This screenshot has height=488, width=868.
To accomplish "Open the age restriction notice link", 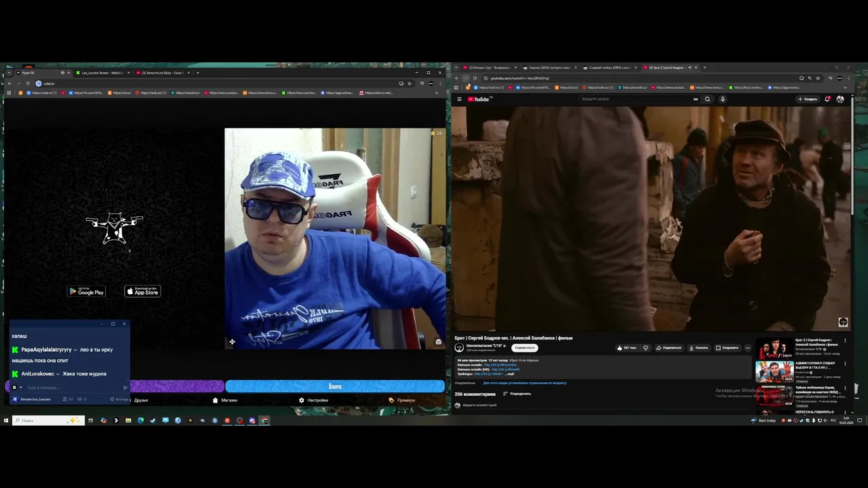I will 525,383.
